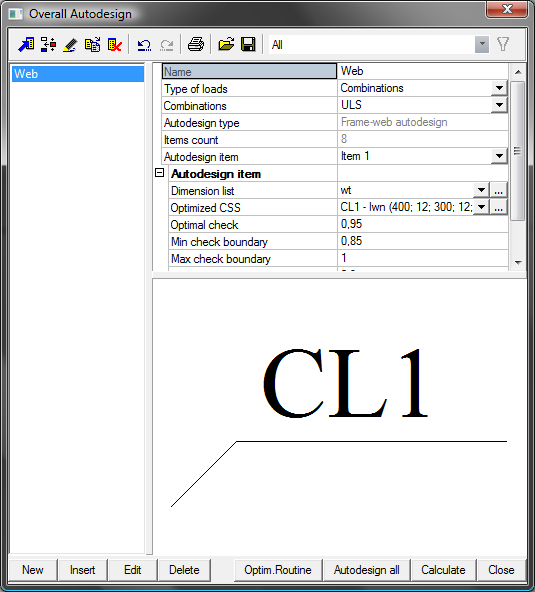535x592 pixels.
Task: Click the Frame-web autodesign value
Action: coord(394,122)
